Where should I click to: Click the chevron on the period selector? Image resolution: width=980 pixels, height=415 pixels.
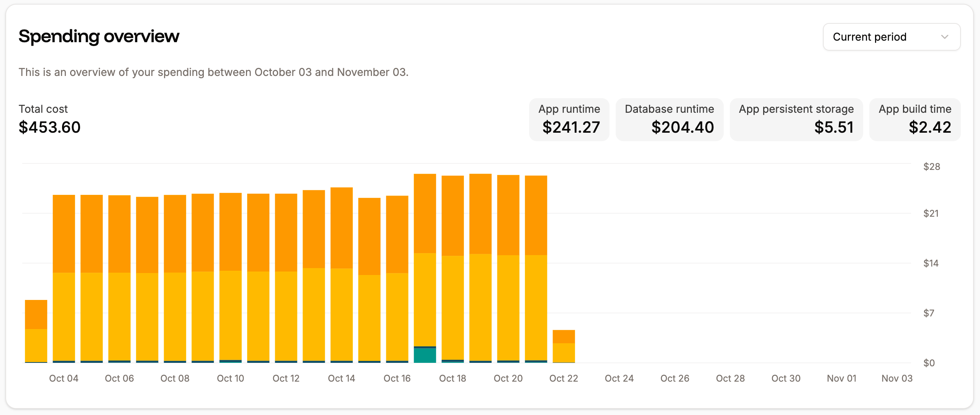[x=945, y=37]
